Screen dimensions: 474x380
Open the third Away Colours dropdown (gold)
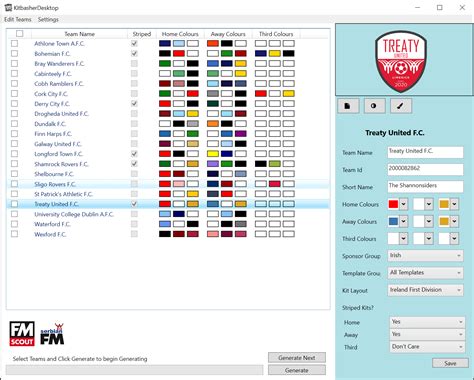[x=454, y=221]
